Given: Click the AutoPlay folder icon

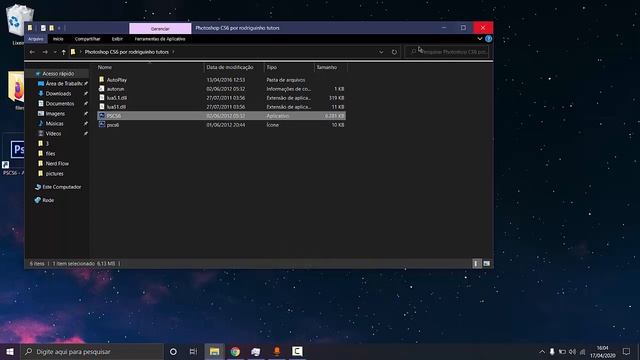Looking at the screenshot, I should 102,79.
